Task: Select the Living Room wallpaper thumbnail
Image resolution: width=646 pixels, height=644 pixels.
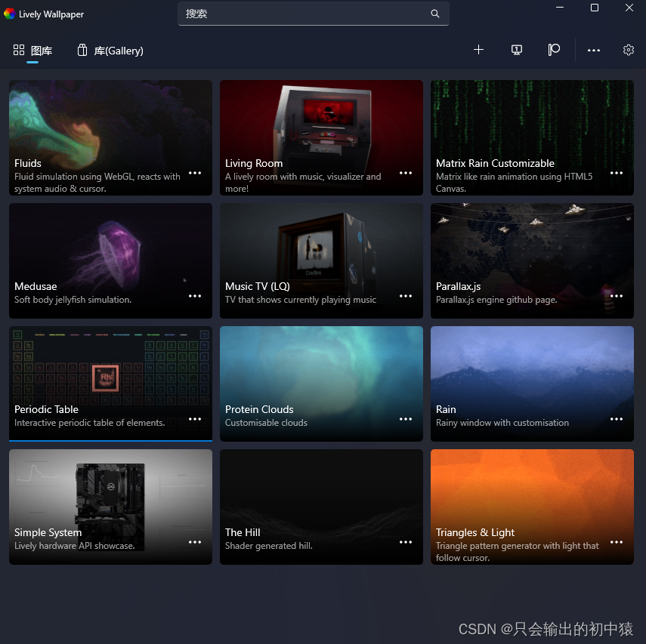Action: coord(321,137)
